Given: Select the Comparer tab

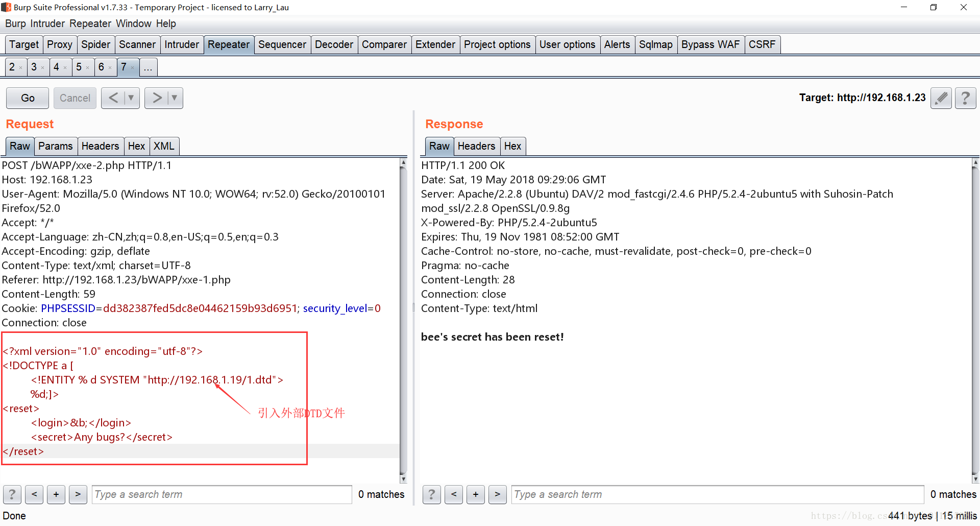Looking at the screenshot, I should coord(384,44).
